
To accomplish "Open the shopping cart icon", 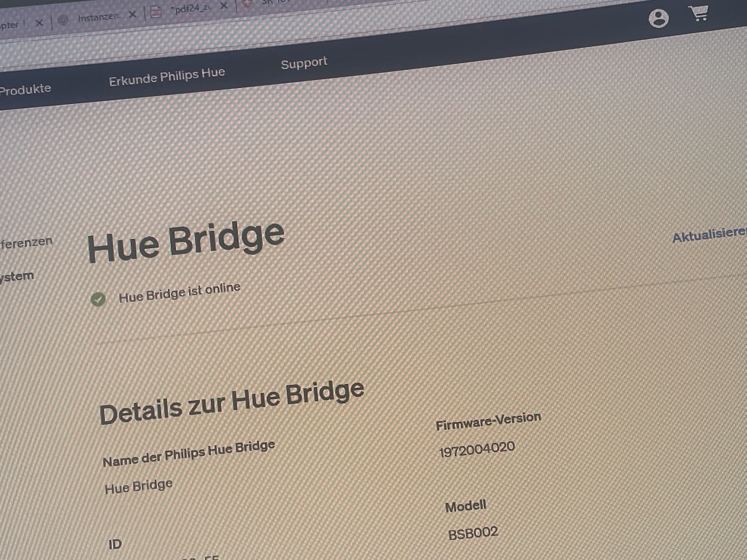I will click(699, 13).
